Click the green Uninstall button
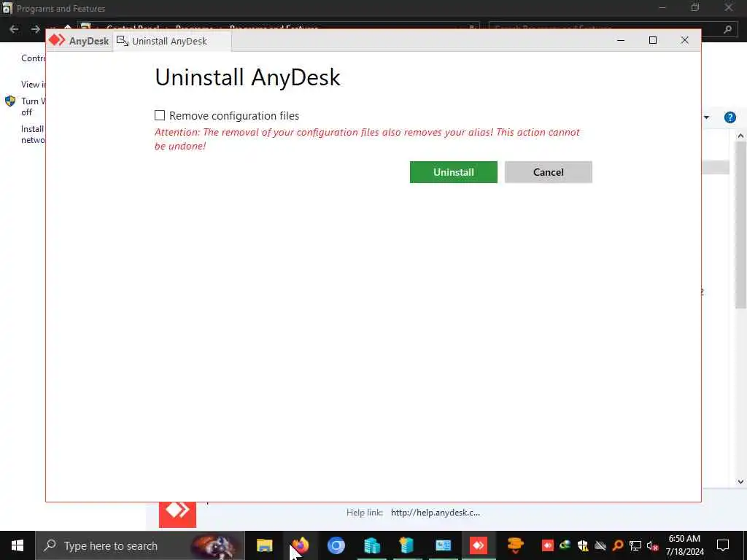Image resolution: width=747 pixels, height=560 pixels. point(453,172)
